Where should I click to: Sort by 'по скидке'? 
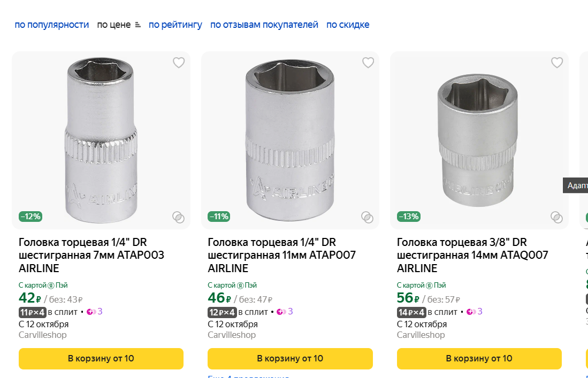point(348,25)
